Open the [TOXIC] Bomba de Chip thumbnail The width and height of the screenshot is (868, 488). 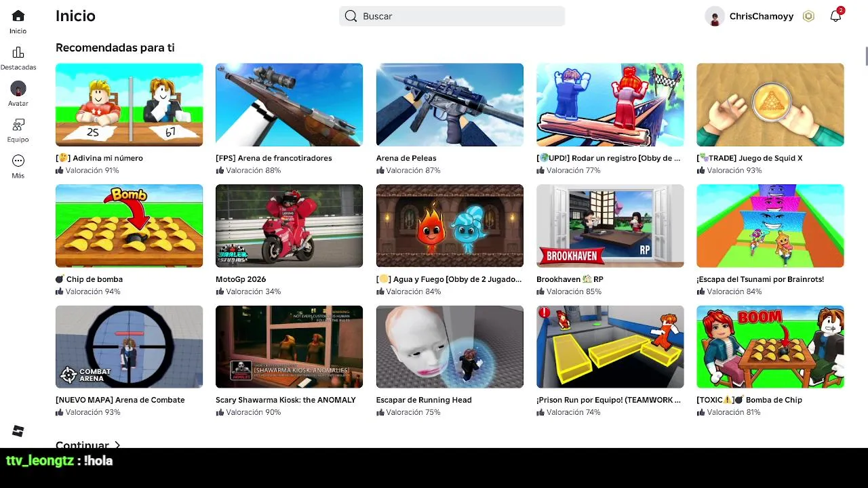click(770, 347)
